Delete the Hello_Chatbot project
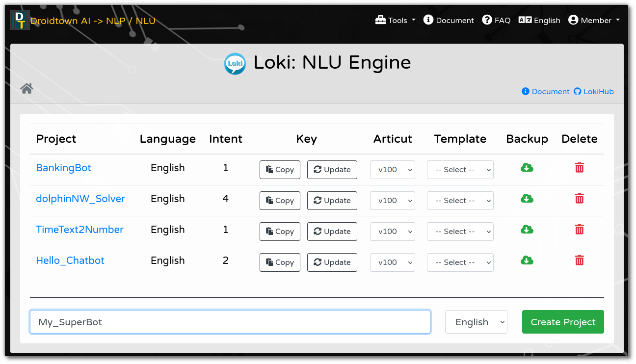 point(579,260)
